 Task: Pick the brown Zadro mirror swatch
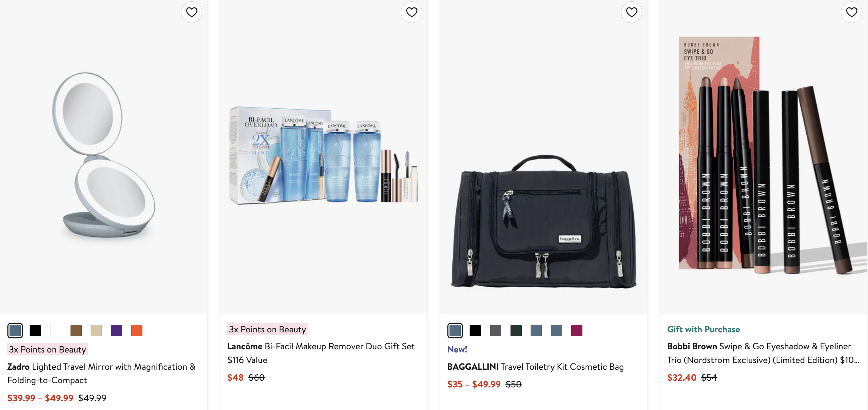pyautogui.click(x=76, y=331)
